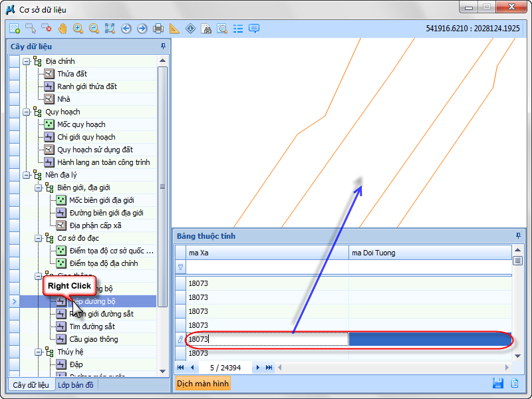Screen dimensions: 532x399
Task: Go to previous map view arrow
Action: [126, 29]
